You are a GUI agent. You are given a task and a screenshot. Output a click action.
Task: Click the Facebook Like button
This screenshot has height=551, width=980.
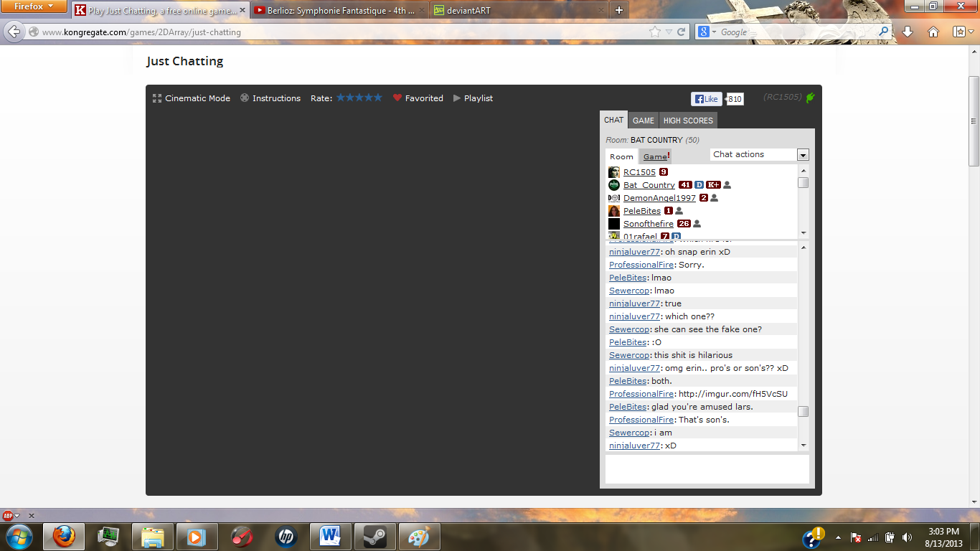tap(707, 99)
